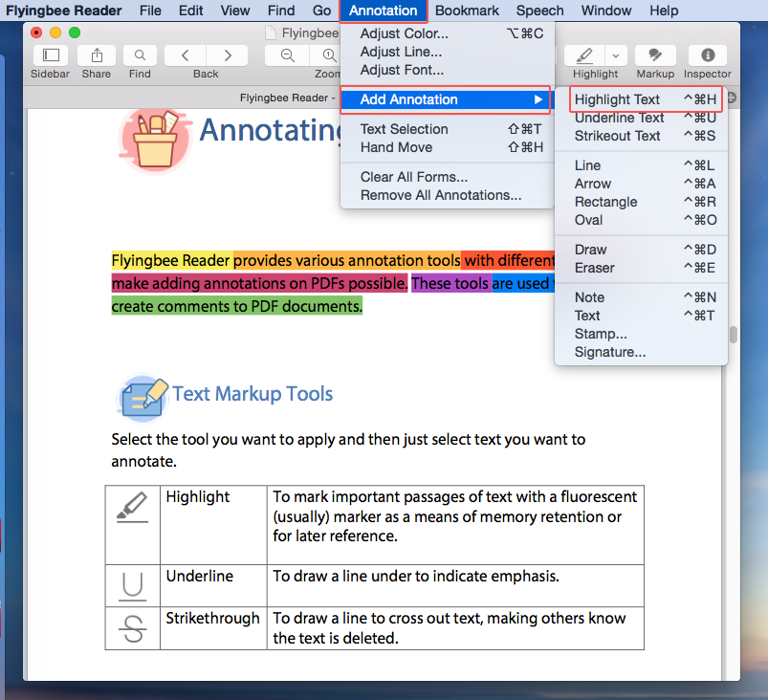Image resolution: width=768 pixels, height=700 pixels.
Task: Click the vertical scrollbar thumb
Action: [734, 335]
